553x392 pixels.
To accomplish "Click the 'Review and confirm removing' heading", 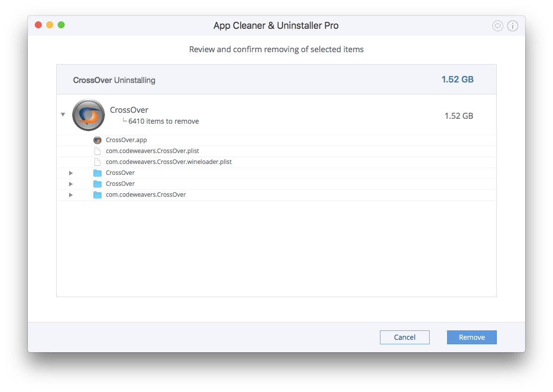I will pos(276,49).
